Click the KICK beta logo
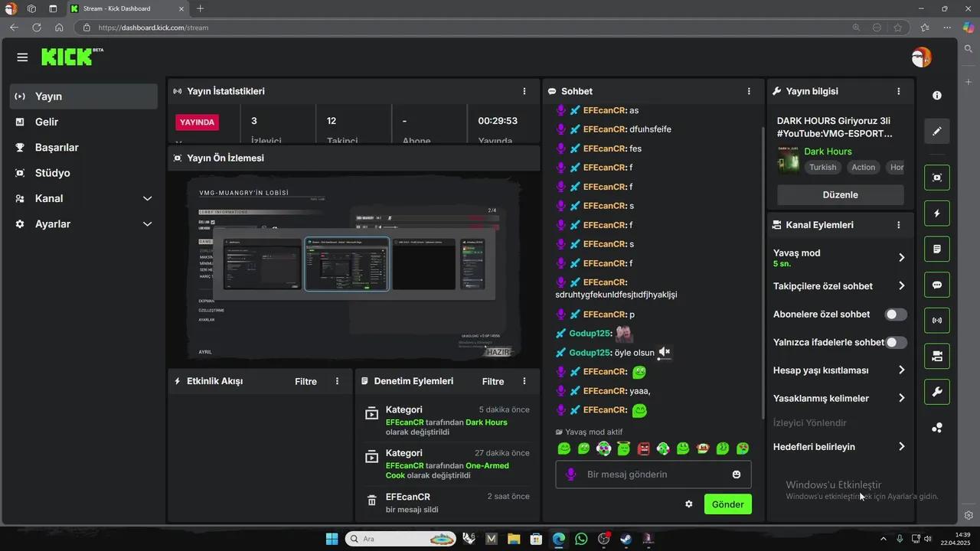 [x=72, y=57]
